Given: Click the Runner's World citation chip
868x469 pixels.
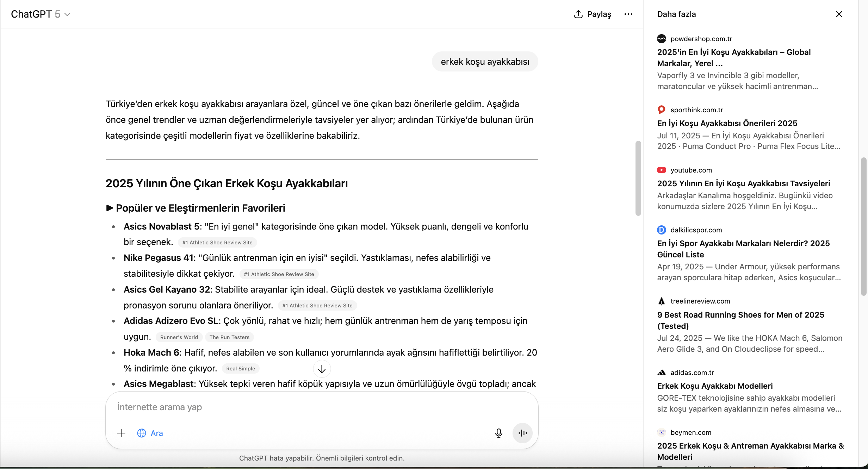Looking at the screenshot, I should point(179,337).
